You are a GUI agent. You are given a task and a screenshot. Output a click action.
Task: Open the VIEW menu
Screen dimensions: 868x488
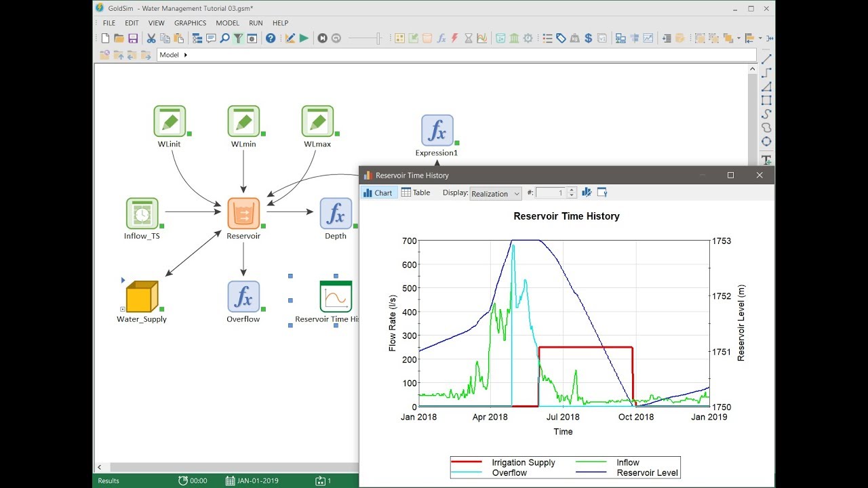tap(156, 23)
